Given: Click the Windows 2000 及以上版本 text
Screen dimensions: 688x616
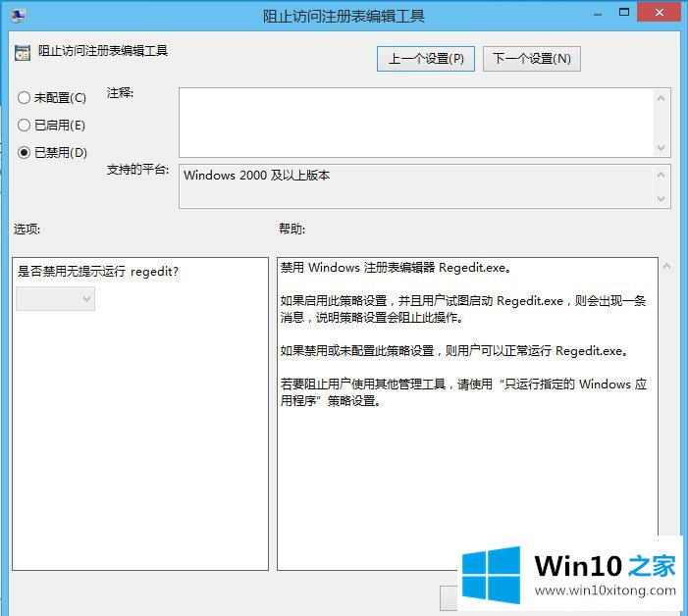Looking at the screenshot, I should tap(257, 176).
